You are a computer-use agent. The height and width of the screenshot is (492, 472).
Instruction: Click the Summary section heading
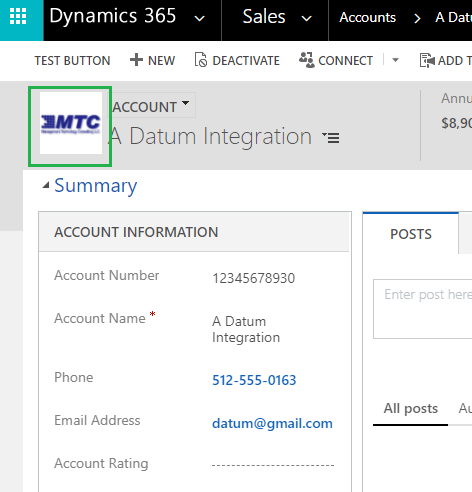pos(96,185)
